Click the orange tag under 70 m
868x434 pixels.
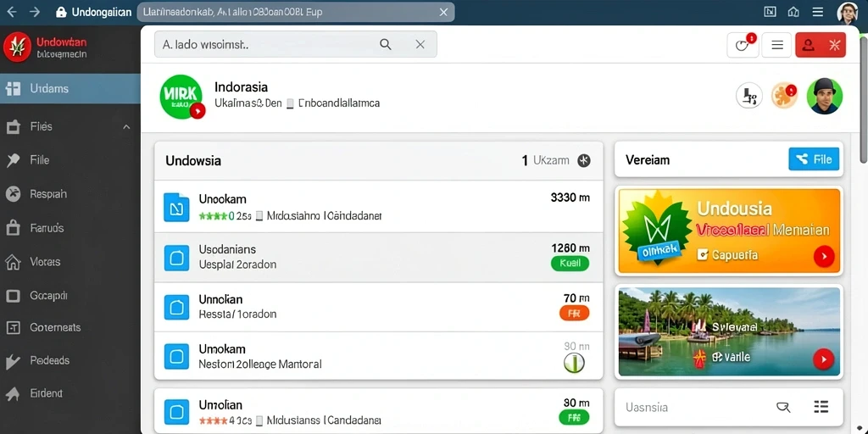click(574, 314)
